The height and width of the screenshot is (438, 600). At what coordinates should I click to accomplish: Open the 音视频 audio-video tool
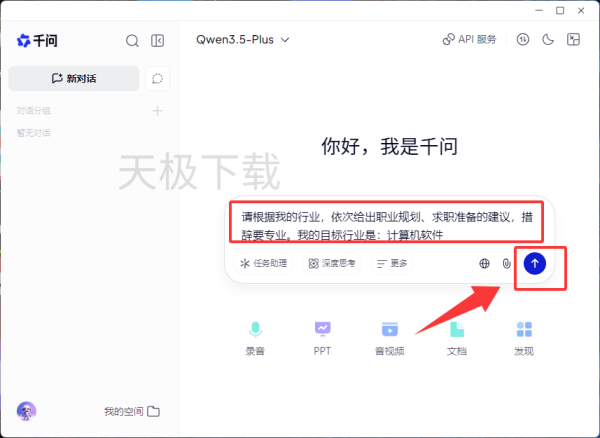point(389,337)
